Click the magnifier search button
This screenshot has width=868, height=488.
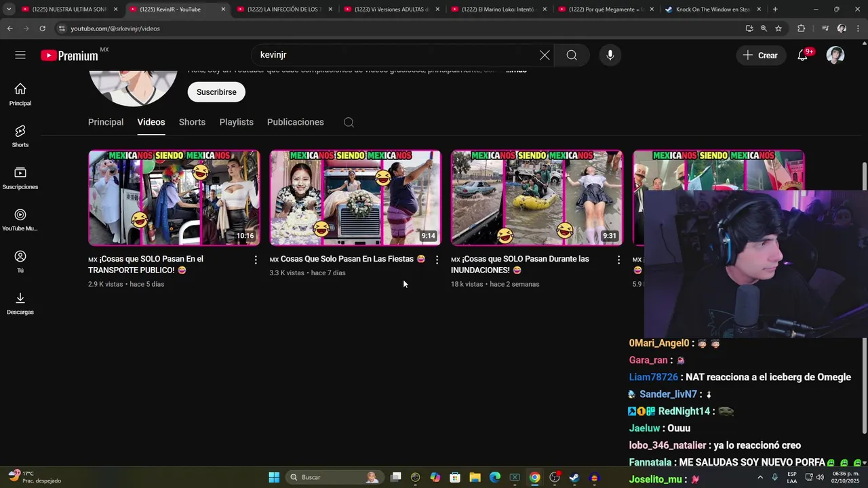point(572,56)
